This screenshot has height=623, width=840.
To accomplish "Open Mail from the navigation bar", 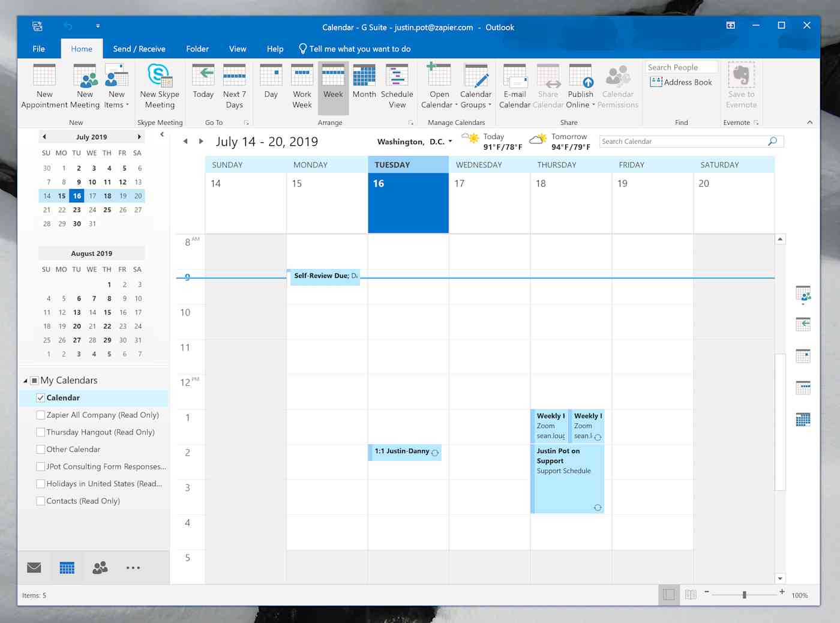I will pyautogui.click(x=34, y=568).
